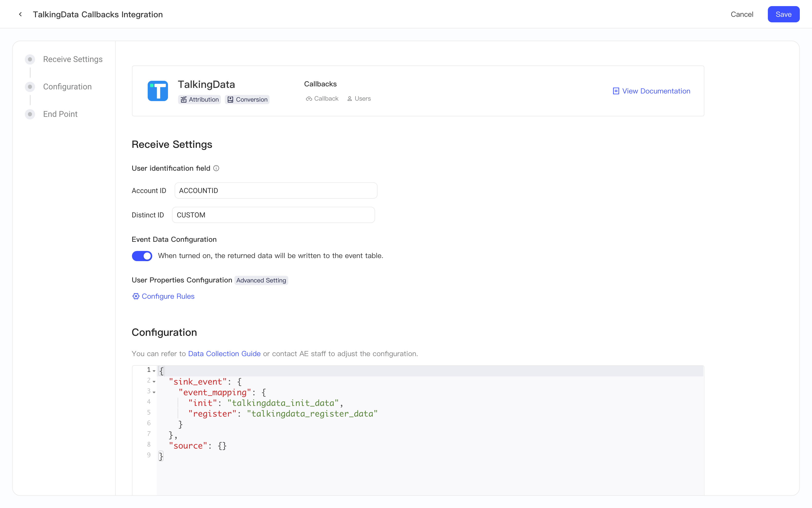Click the Conversion tag icon
The image size is (812, 508).
click(x=230, y=100)
